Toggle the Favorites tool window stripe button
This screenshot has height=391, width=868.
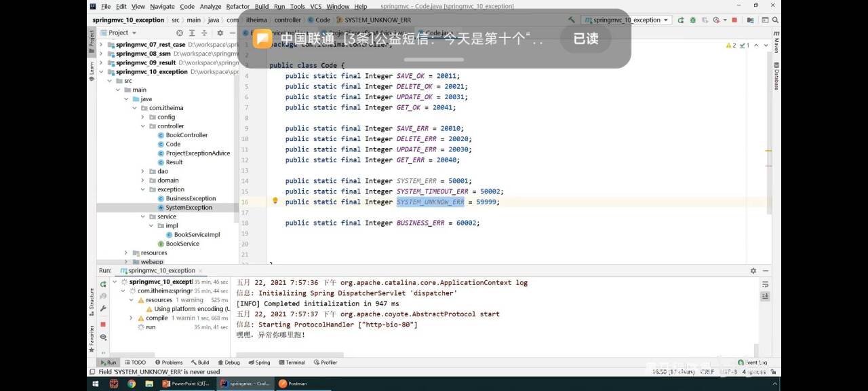click(92, 338)
